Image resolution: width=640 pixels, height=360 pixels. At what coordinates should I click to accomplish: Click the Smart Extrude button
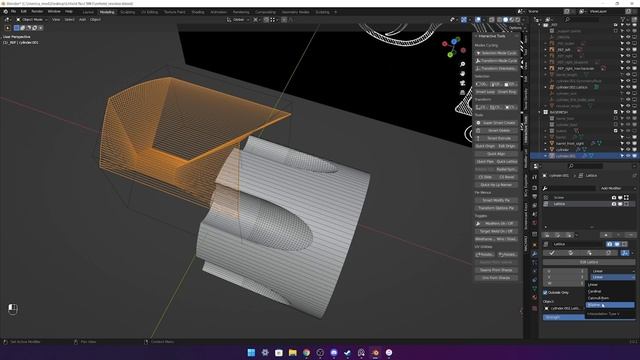[x=496, y=138]
